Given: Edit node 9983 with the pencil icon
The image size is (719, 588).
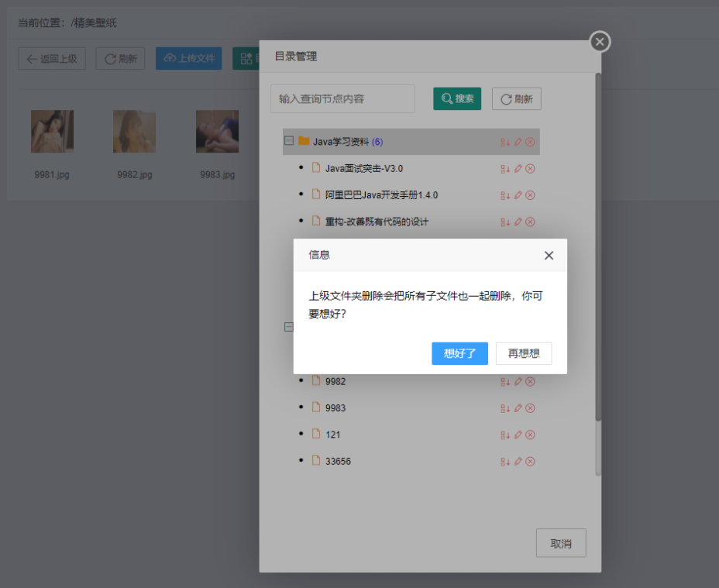Looking at the screenshot, I should (x=518, y=407).
